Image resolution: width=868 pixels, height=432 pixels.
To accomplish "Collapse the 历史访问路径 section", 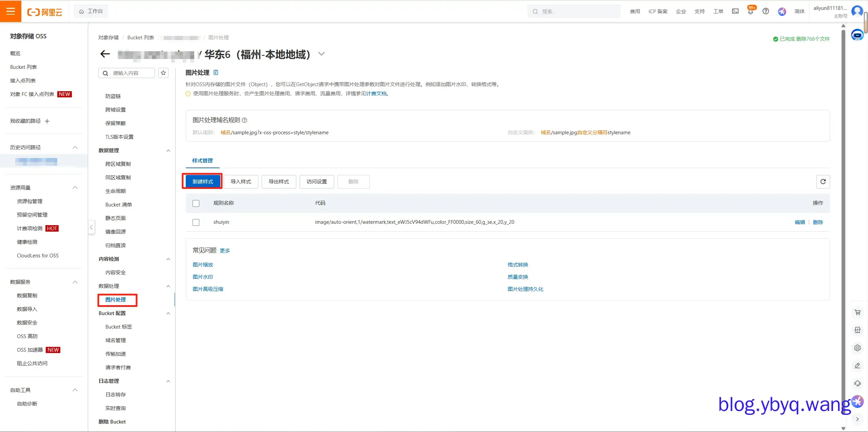I will pyautogui.click(x=75, y=147).
